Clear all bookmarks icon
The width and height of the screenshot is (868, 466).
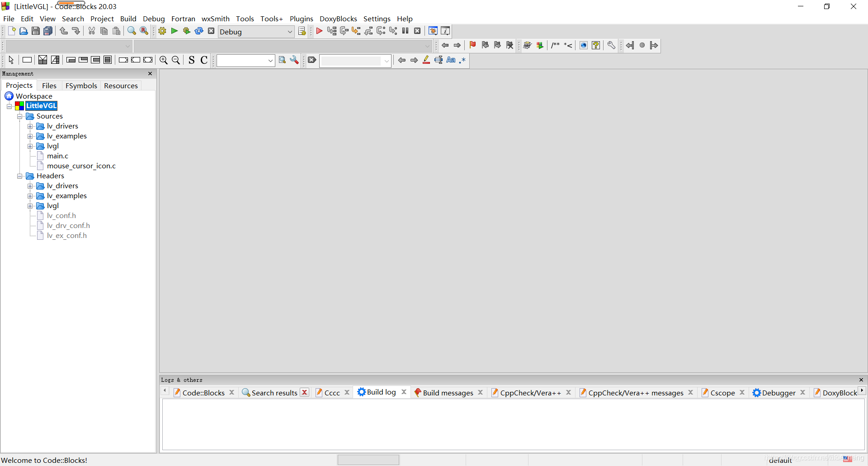pyautogui.click(x=510, y=45)
